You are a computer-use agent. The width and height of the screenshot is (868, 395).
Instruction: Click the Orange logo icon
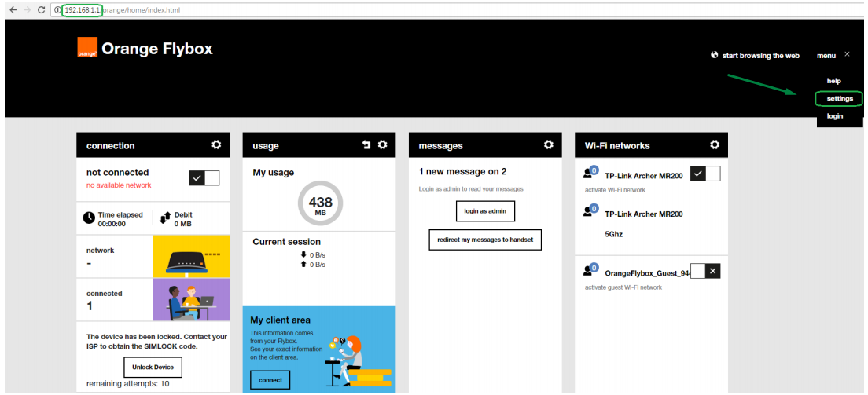tap(87, 47)
